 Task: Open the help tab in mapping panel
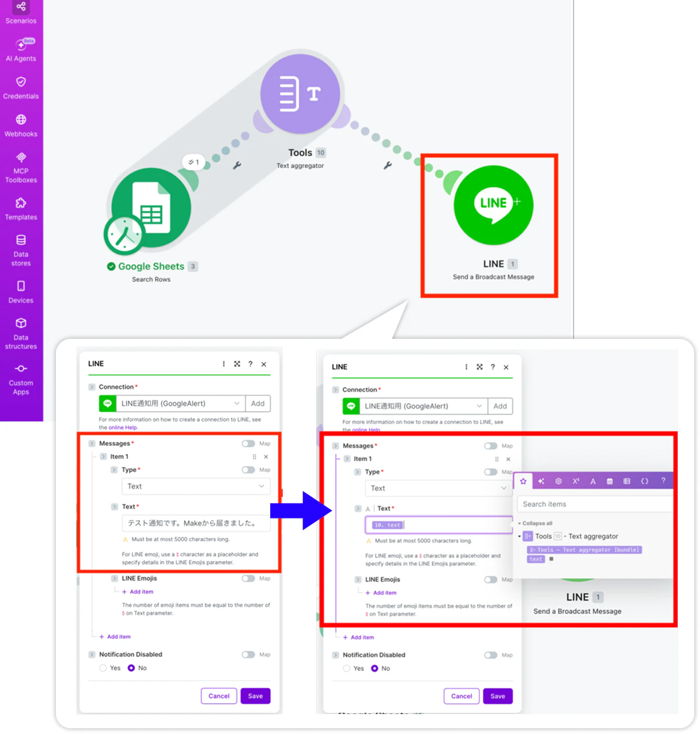coord(663,481)
